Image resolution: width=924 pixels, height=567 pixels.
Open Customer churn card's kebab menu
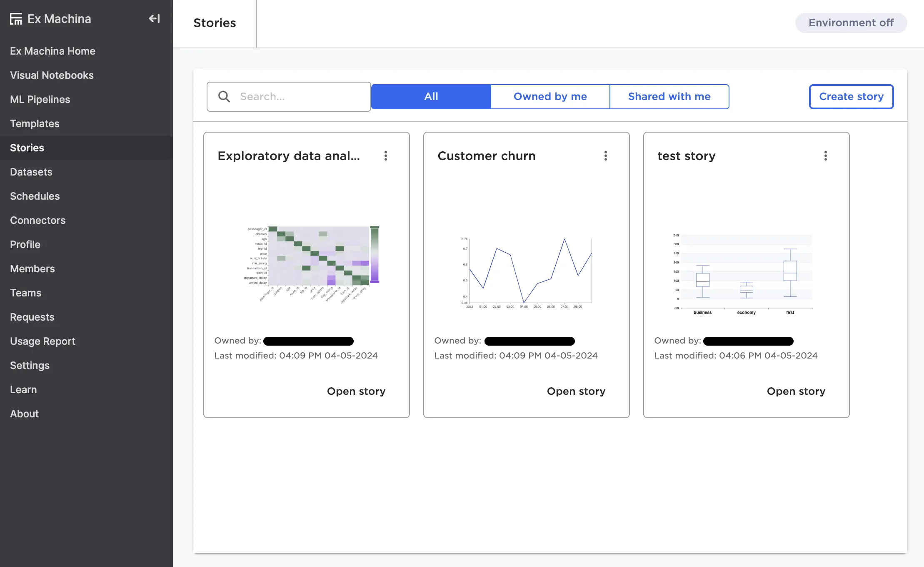[x=606, y=156]
